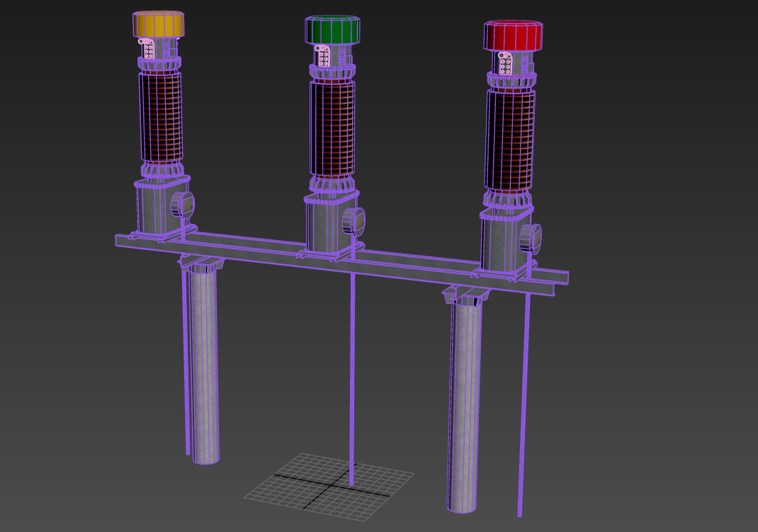
Task: Click the round gauge on the left housing
Action: click(182, 205)
